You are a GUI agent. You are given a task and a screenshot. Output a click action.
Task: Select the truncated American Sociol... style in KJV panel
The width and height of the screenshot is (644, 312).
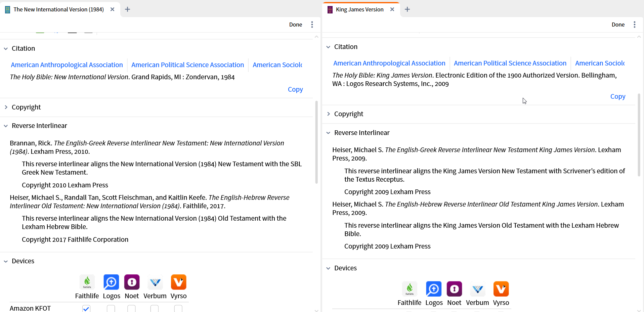[x=600, y=63]
